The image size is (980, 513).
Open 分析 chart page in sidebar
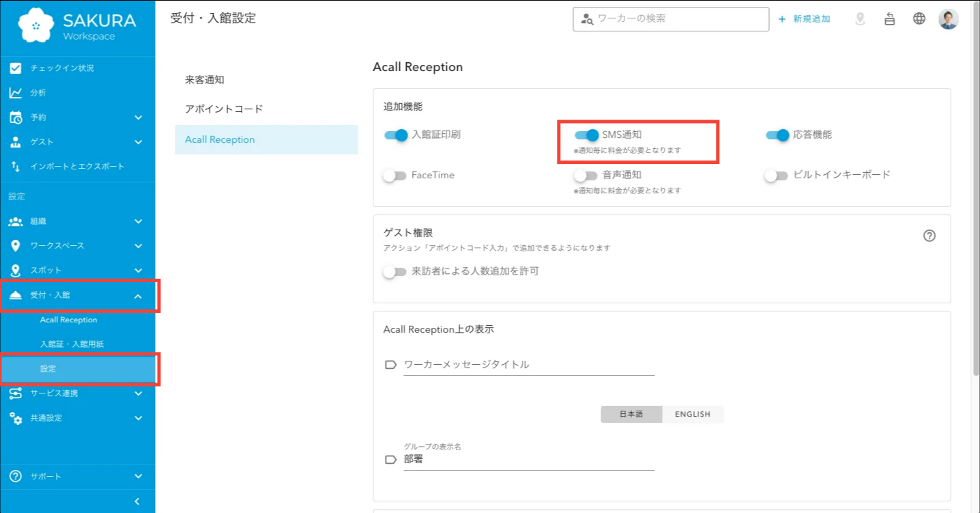pos(38,93)
